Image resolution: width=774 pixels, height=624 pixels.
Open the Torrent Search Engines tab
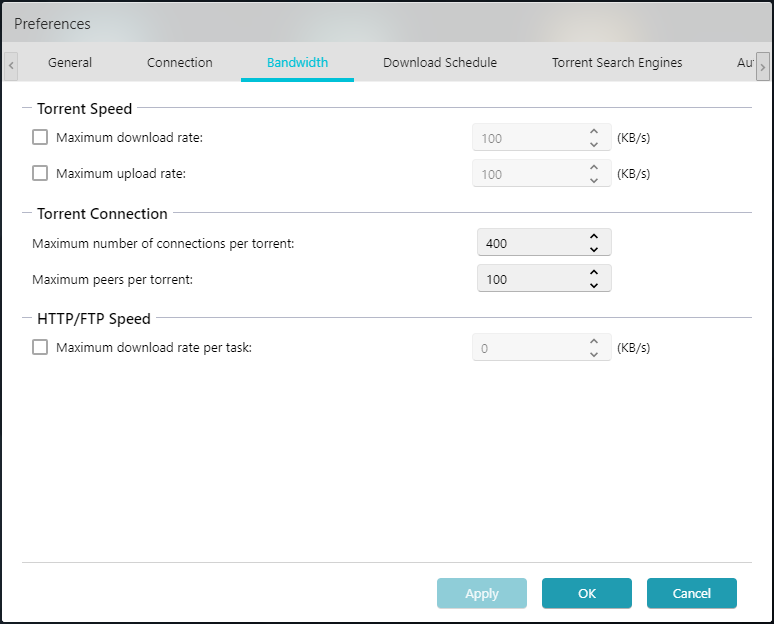point(617,63)
